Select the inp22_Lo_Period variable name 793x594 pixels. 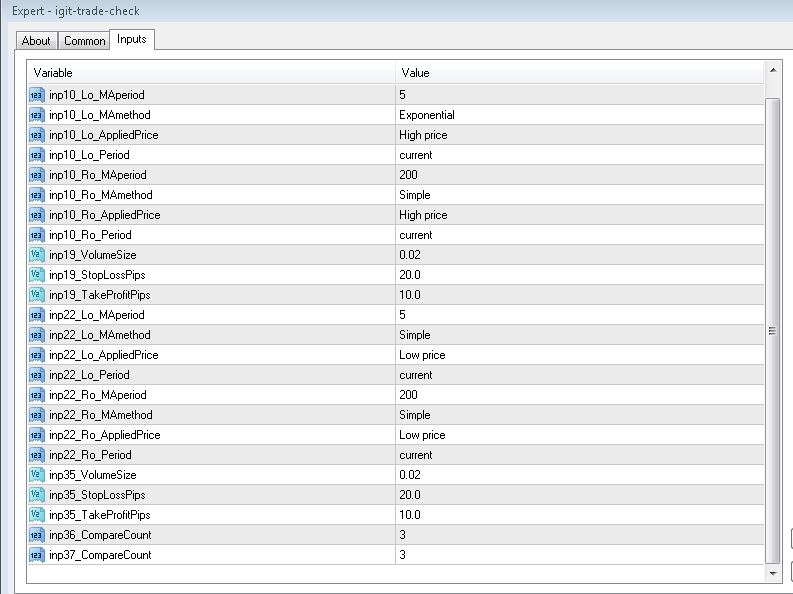[89, 375]
